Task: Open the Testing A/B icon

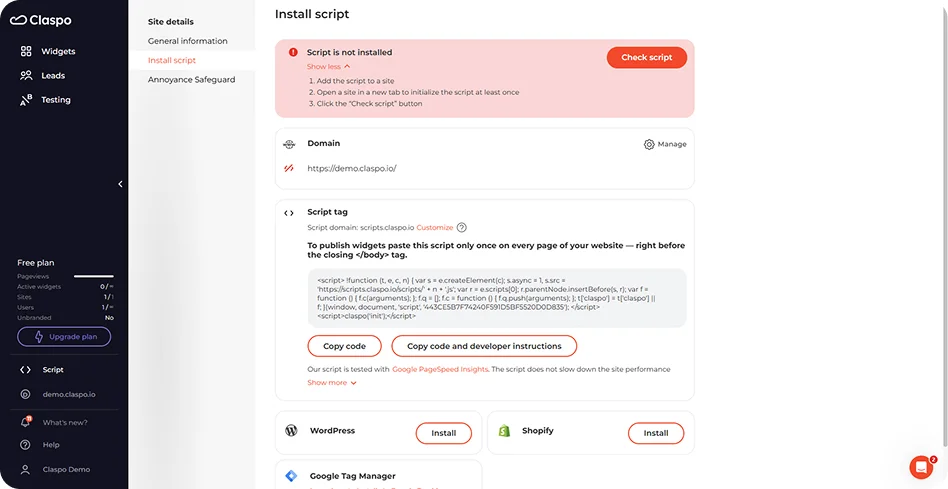Action: [x=26, y=99]
